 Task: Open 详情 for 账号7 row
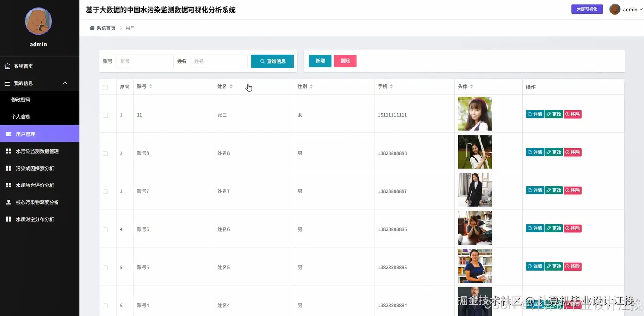coord(535,190)
